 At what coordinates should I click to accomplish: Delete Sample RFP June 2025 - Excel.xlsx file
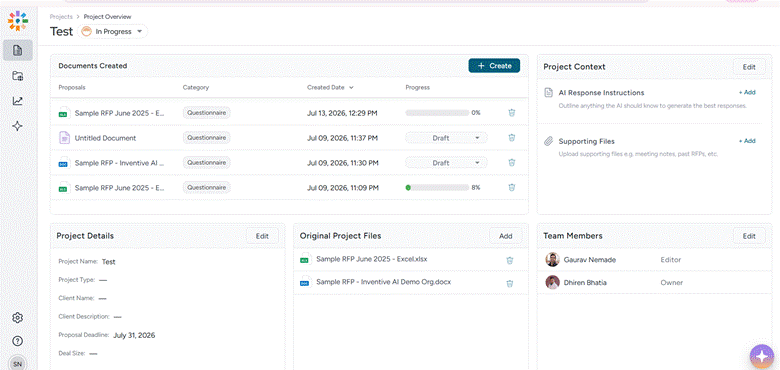(510, 260)
